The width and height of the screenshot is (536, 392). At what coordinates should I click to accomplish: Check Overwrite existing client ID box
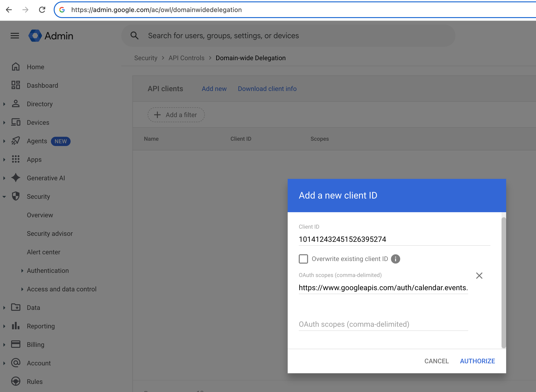(x=303, y=259)
